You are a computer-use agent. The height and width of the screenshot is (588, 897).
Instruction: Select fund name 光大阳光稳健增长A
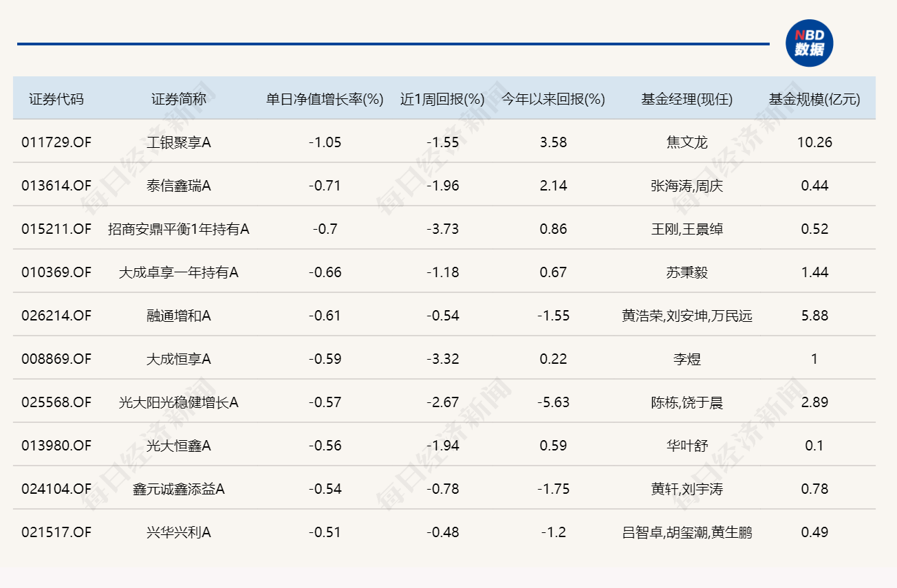(x=179, y=402)
